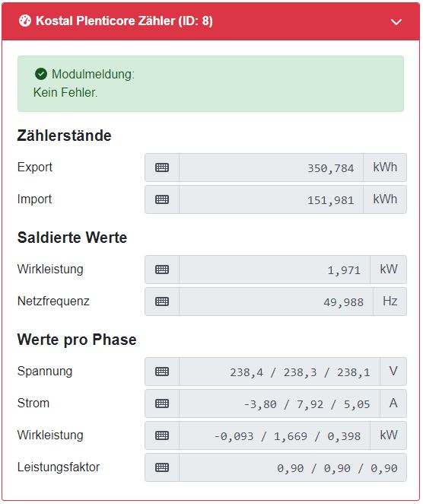
Task: Click the keyboard icon in the Import row
Action: coord(162,199)
